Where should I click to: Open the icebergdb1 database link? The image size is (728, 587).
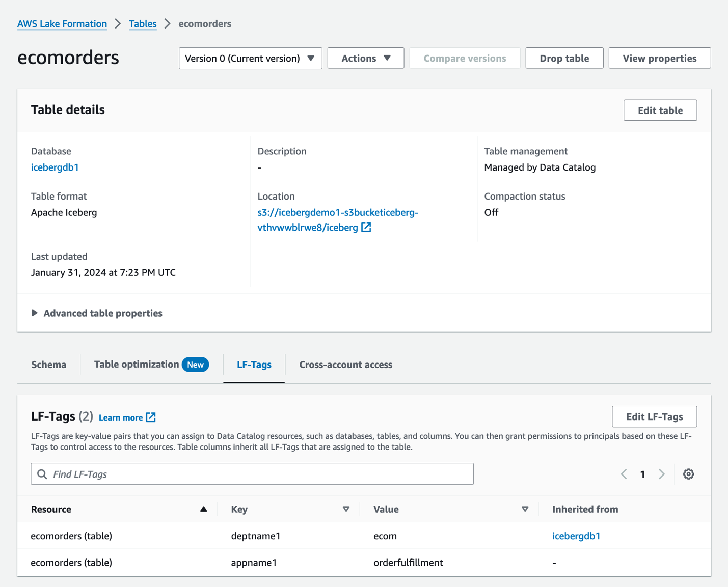(x=55, y=167)
